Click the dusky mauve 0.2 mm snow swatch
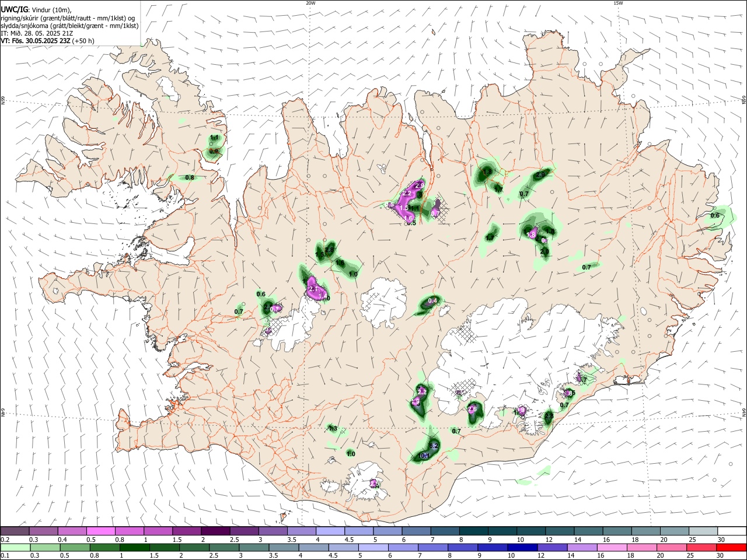This screenshot has width=747, height=560. (x=15, y=531)
